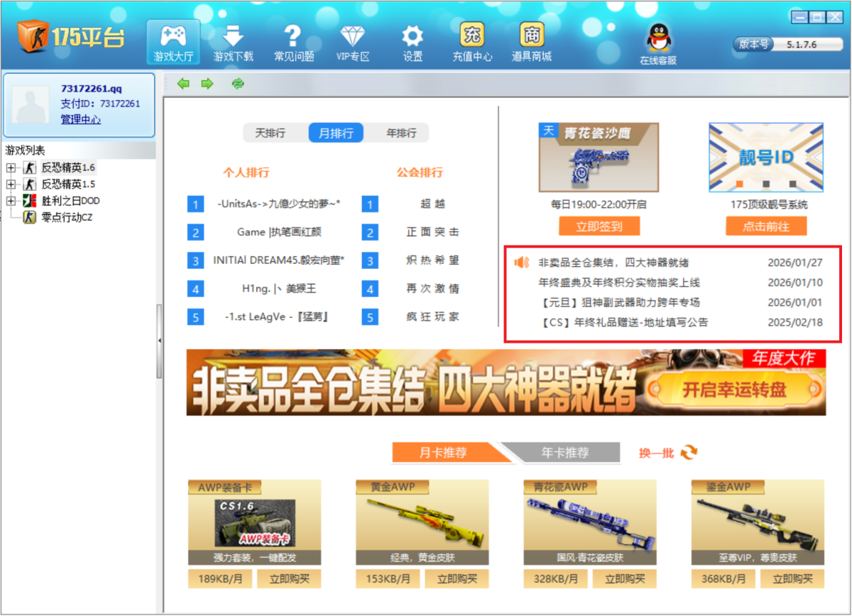Screen dimensions: 852x616
Task: Click the 游戏下载 download arrow icon
Action: pos(234,36)
